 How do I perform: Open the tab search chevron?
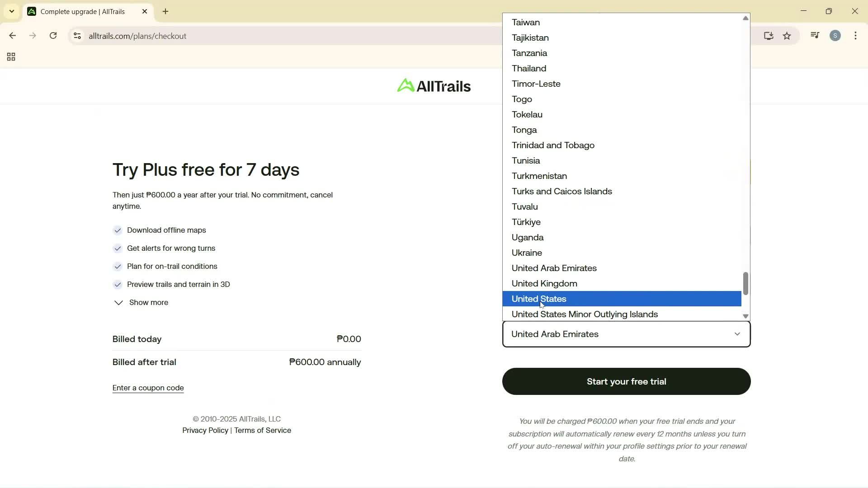coord(11,11)
